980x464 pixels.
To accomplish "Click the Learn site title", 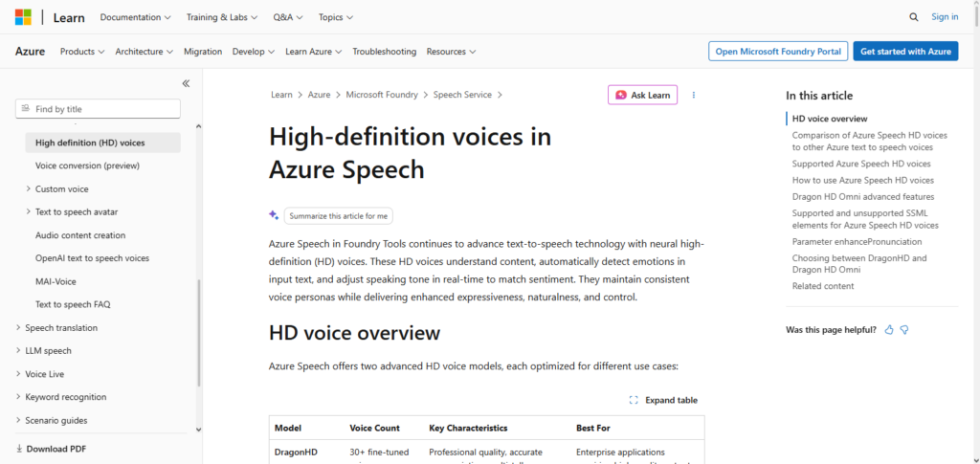I will coord(69,17).
